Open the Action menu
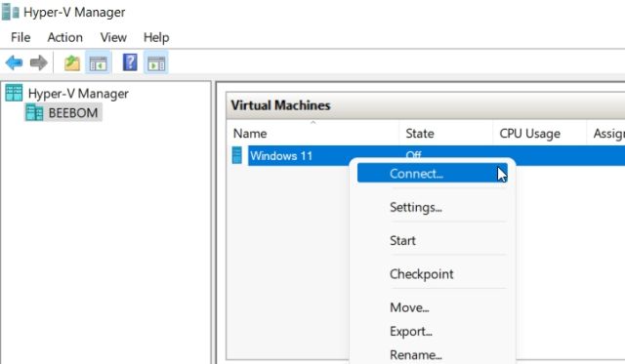 (65, 37)
